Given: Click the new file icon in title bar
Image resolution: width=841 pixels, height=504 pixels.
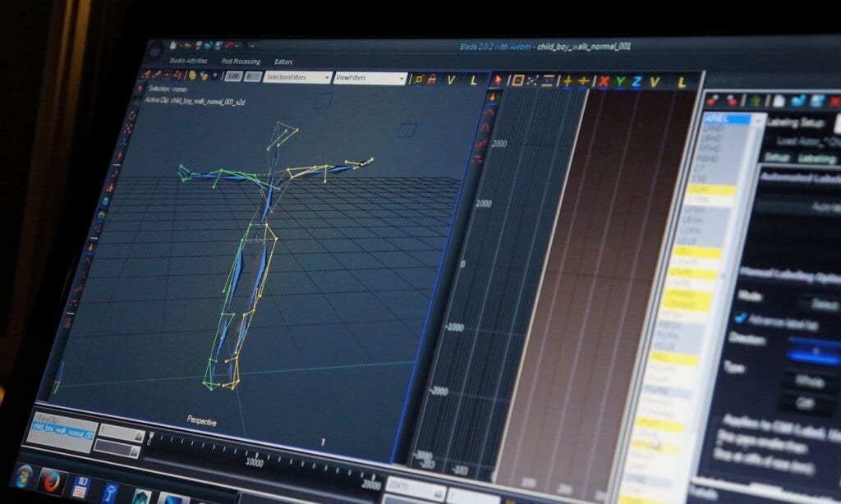Looking at the screenshot, I should tap(173, 46).
